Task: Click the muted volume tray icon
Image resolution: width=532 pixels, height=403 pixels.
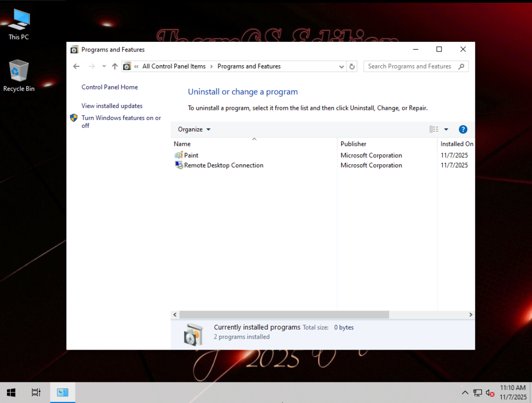Action: pyautogui.click(x=490, y=393)
